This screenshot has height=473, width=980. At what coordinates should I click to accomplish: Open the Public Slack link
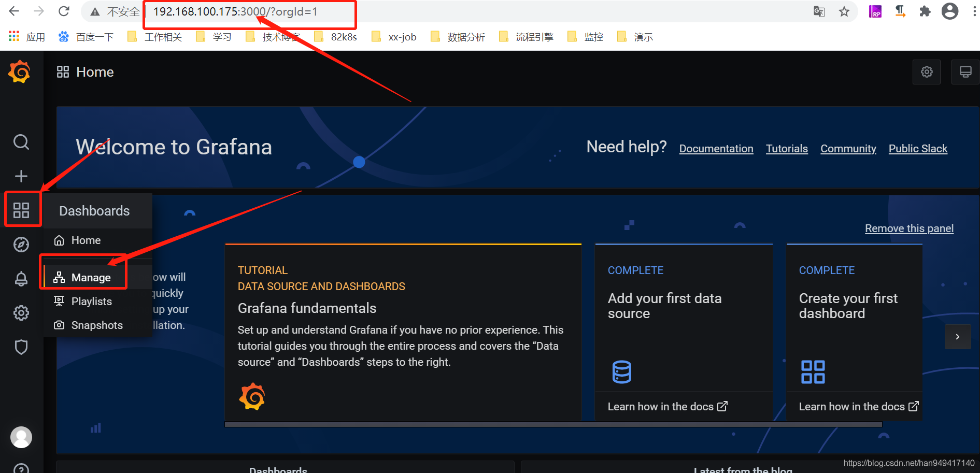coord(918,149)
